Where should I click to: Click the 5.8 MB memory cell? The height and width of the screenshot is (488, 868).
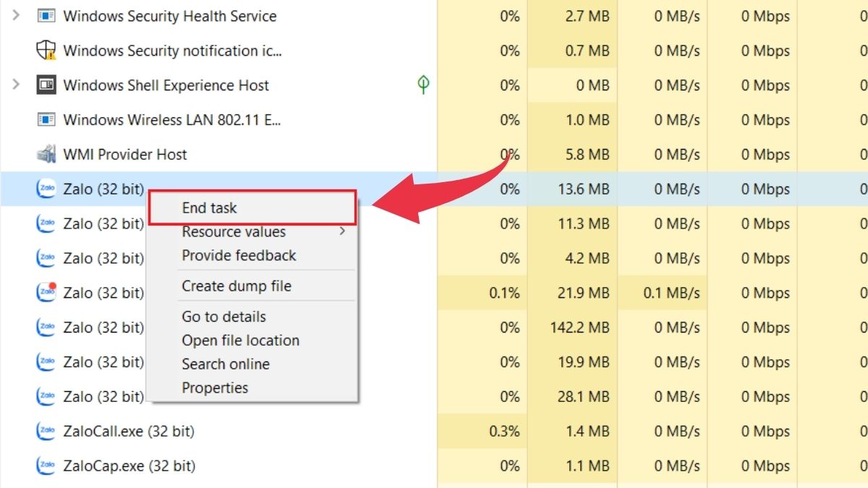point(572,155)
